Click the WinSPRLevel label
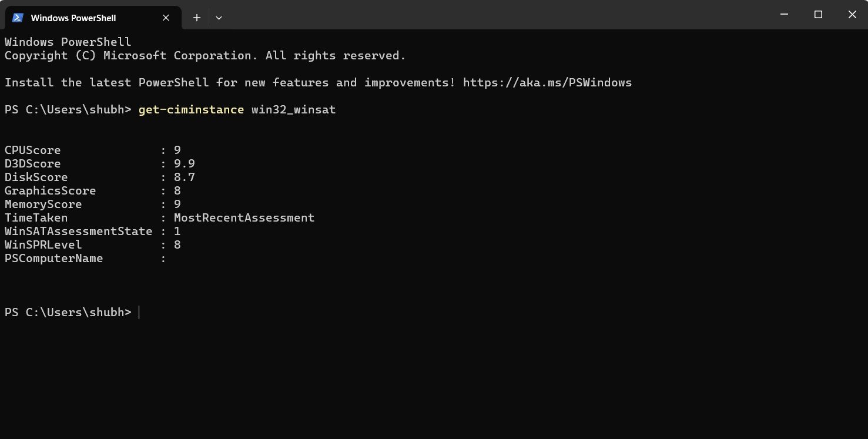The width and height of the screenshot is (868, 439). 43,245
